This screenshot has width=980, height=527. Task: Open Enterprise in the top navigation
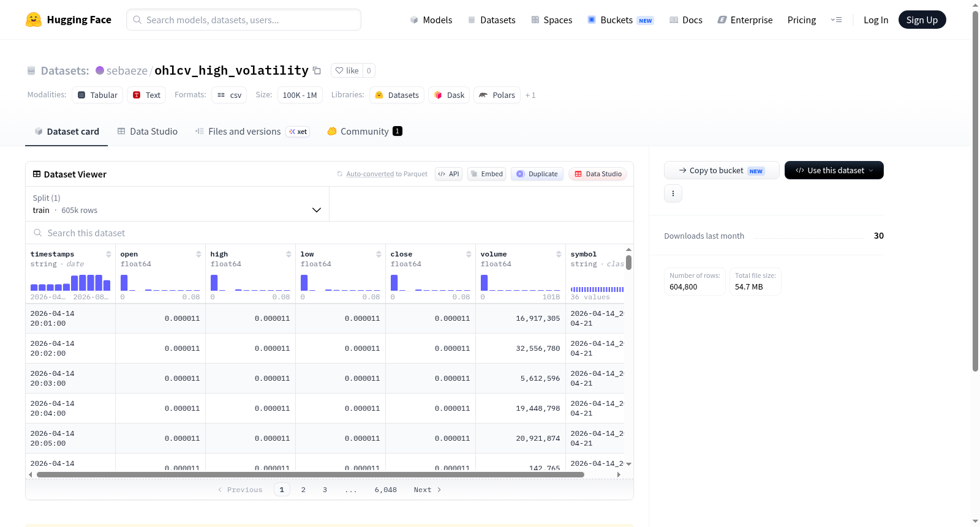pyautogui.click(x=745, y=20)
